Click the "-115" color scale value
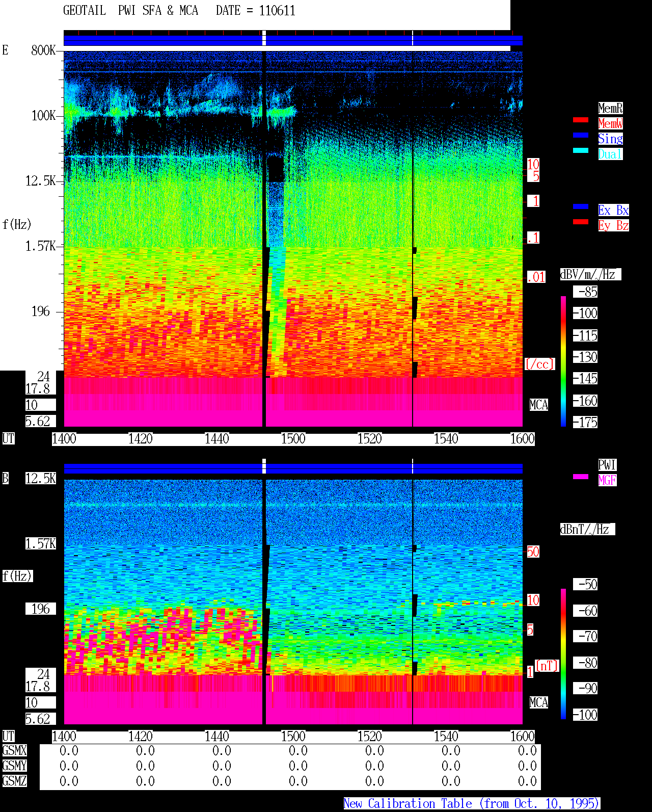Viewport: 652px width, 812px height. 585,335
